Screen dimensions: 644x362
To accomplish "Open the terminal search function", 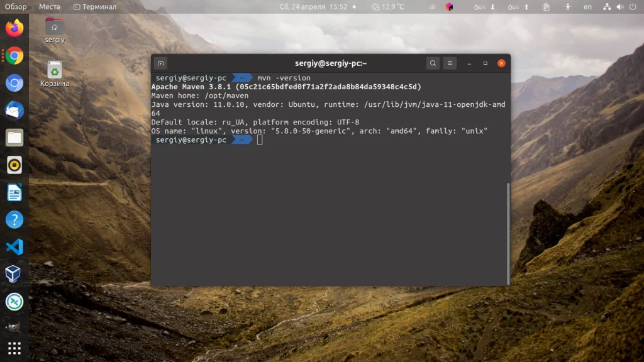I will [x=433, y=63].
